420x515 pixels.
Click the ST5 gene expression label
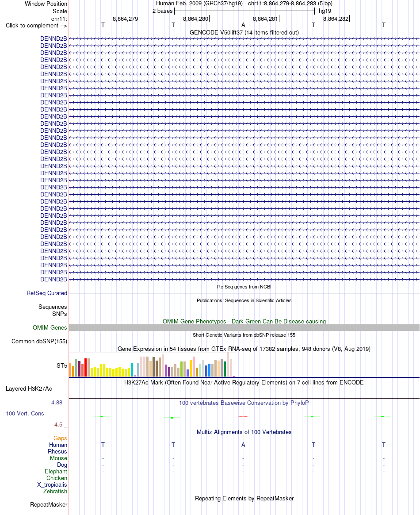[x=62, y=365]
